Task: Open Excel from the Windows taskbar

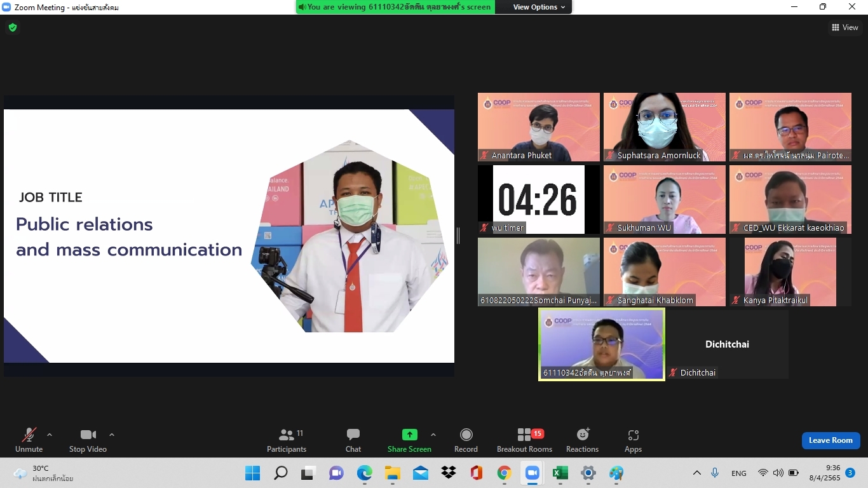Action: click(560, 473)
